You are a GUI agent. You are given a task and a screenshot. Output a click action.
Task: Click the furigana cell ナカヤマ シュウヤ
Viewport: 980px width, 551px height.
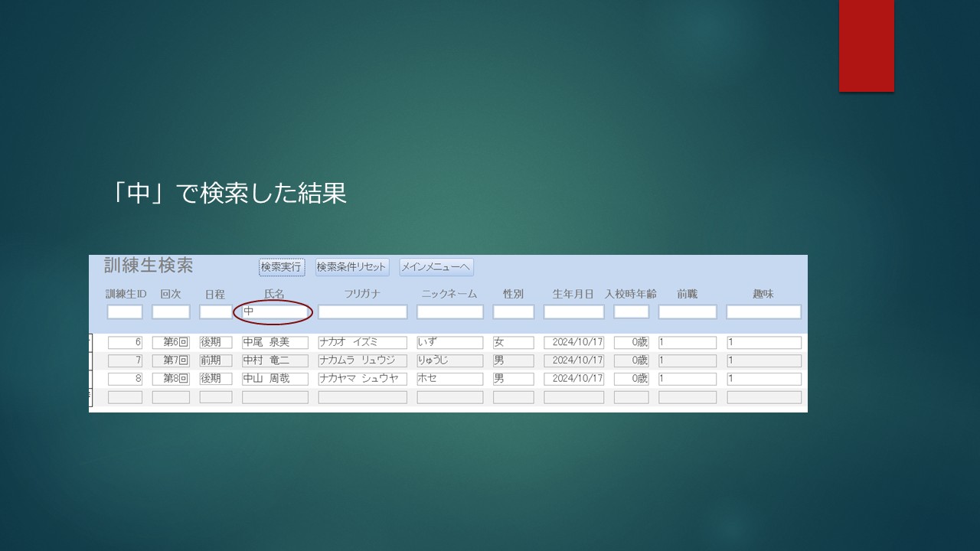point(363,379)
